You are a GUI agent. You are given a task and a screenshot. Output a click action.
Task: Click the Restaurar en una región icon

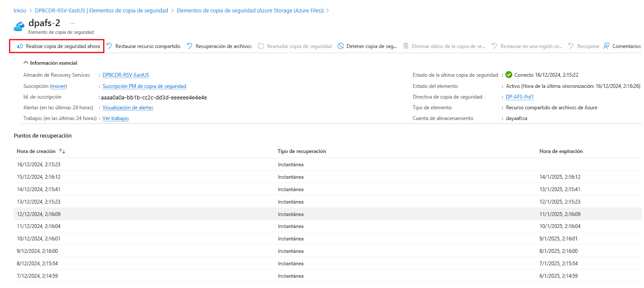(x=494, y=46)
